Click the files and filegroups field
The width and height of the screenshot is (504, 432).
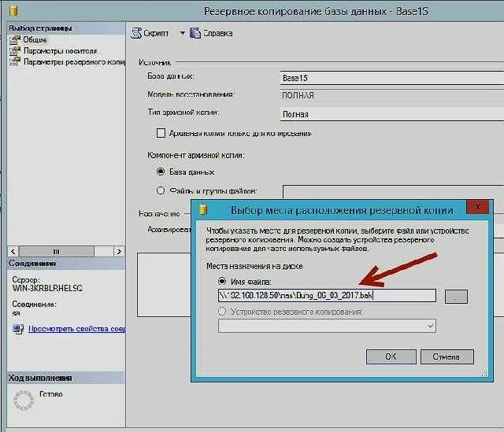(x=393, y=192)
